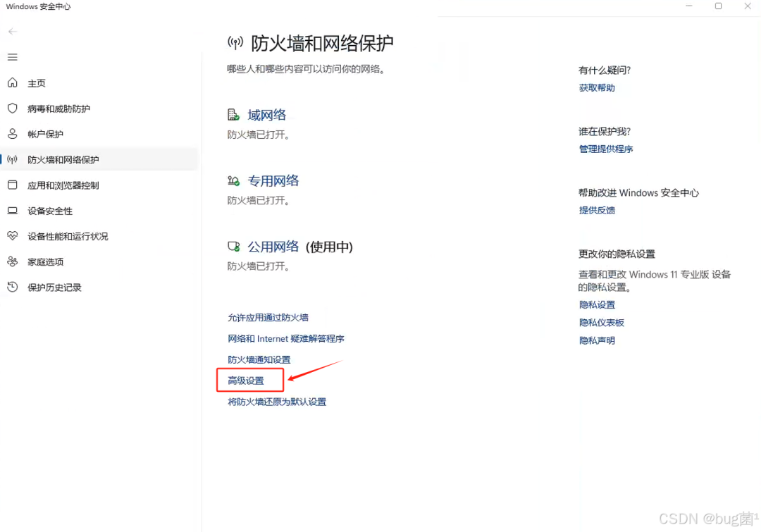The width and height of the screenshot is (761, 532).
Task: Open the 域网络 firewall settings link
Action: pyautogui.click(x=267, y=115)
